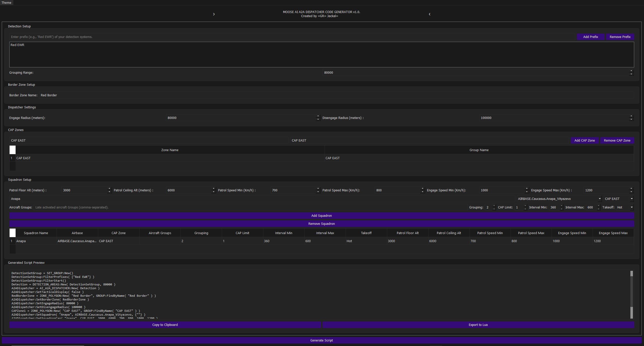
Task: Decrease Engage Speed Max spinner down
Action: pyautogui.click(x=631, y=192)
